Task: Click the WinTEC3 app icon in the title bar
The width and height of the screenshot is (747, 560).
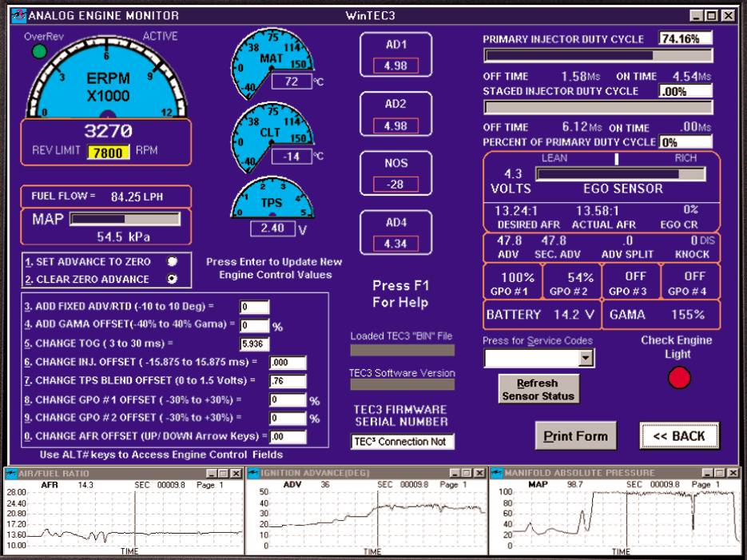Action: tap(18, 15)
